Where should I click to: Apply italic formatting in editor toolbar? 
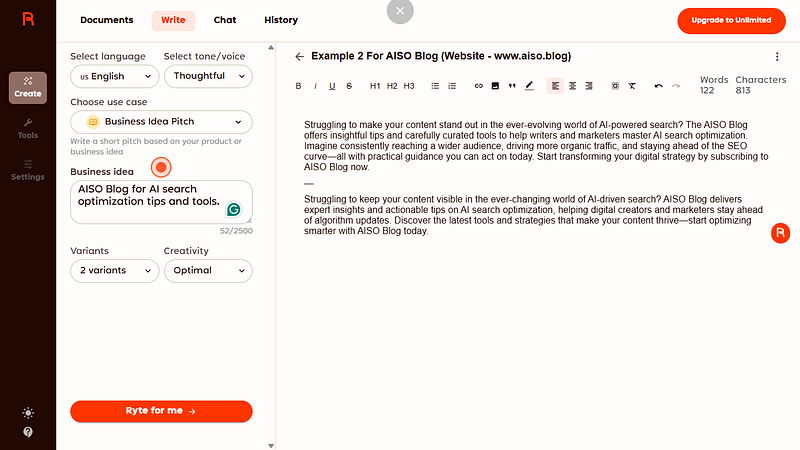click(315, 86)
